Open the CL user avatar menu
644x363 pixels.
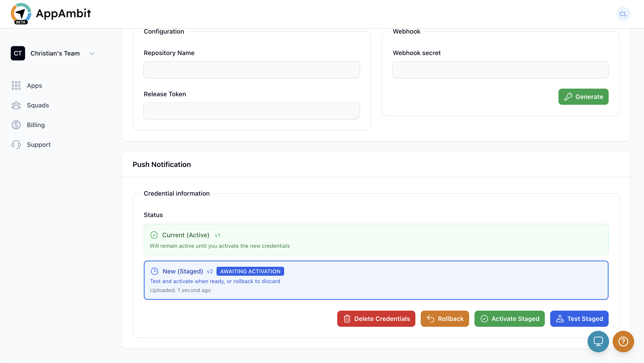(x=623, y=14)
